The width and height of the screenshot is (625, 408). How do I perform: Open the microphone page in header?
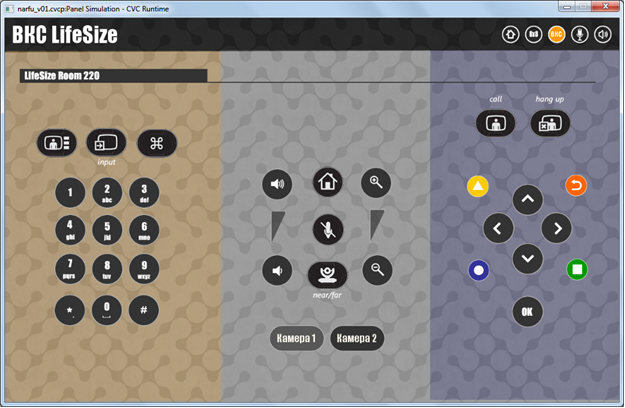point(580,35)
